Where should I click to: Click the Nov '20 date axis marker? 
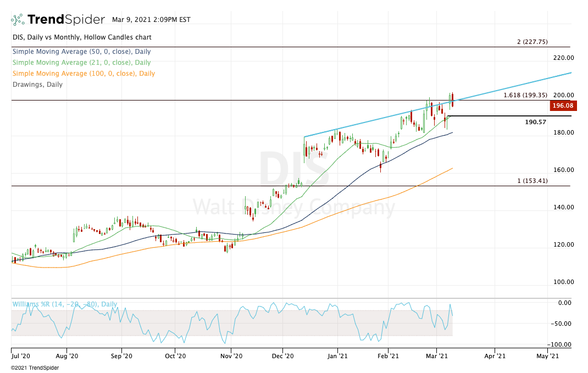[x=231, y=356]
